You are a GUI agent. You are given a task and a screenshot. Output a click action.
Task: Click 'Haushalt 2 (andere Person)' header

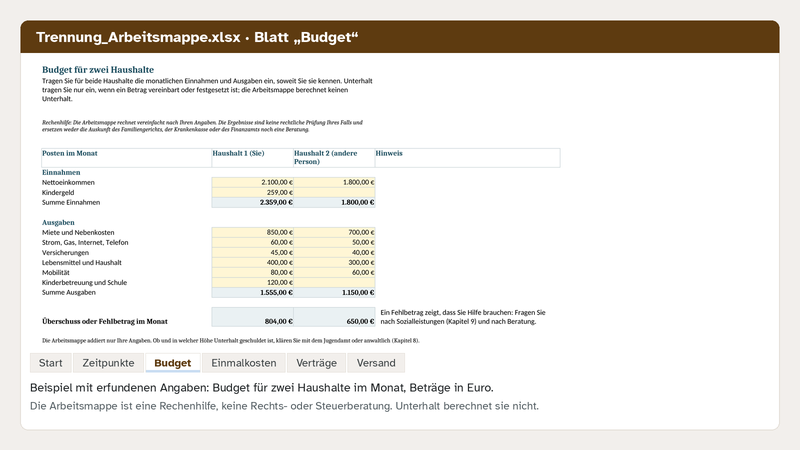(334, 158)
